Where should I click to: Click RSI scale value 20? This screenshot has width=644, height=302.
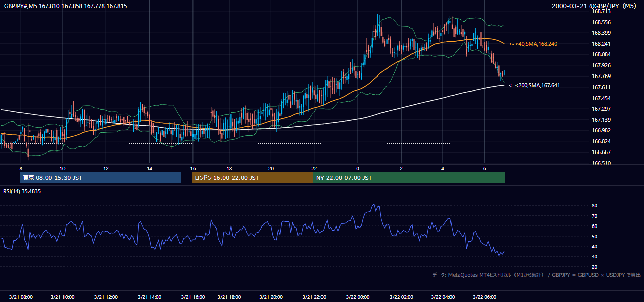[595, 267]
